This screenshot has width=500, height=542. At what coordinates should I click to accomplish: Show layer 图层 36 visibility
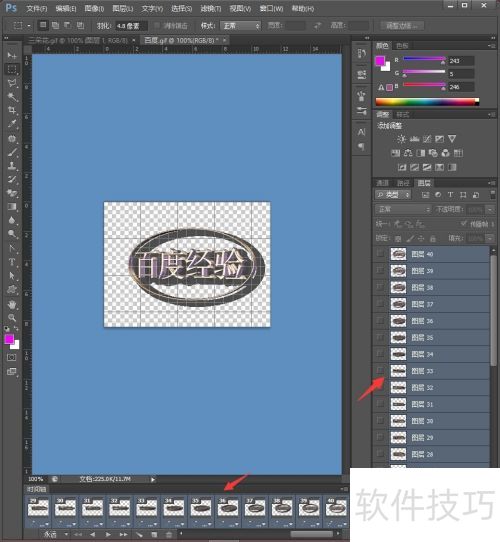click(380, 320)
